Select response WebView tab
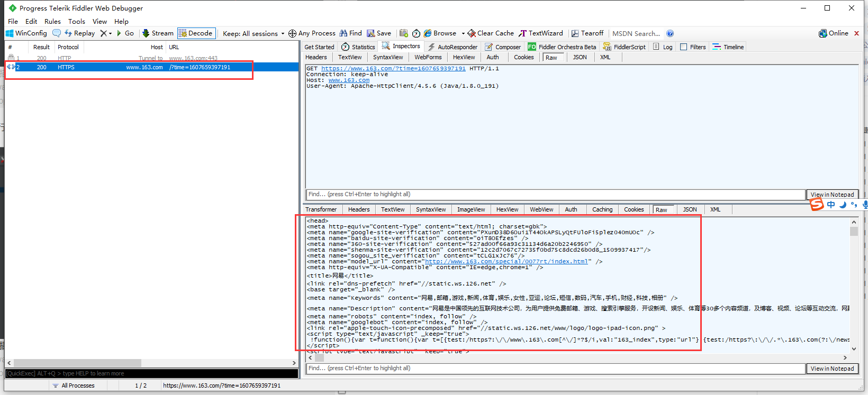 tap(541, 209)
